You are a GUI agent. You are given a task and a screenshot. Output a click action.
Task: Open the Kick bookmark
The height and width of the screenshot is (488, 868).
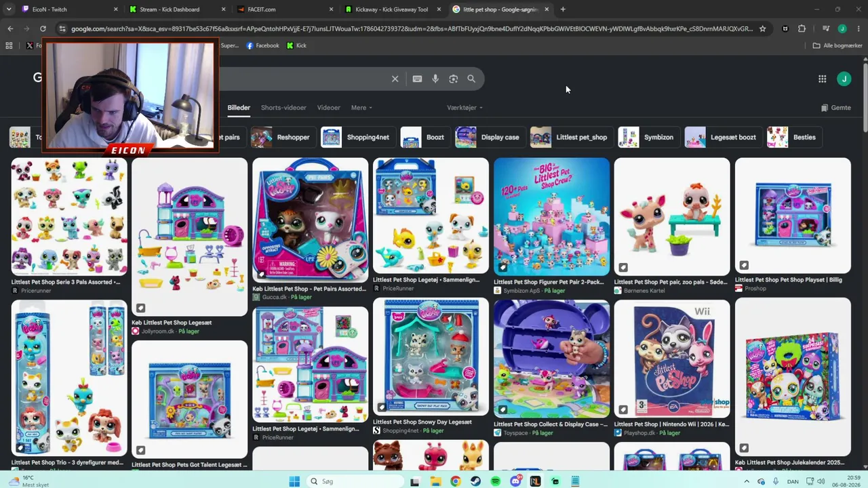[296, 45]
